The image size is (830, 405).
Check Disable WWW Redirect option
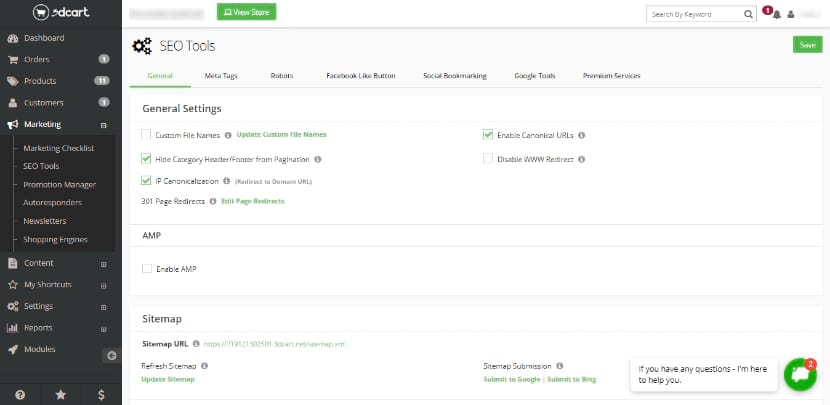pyautogui.click(x=488, y=158)
